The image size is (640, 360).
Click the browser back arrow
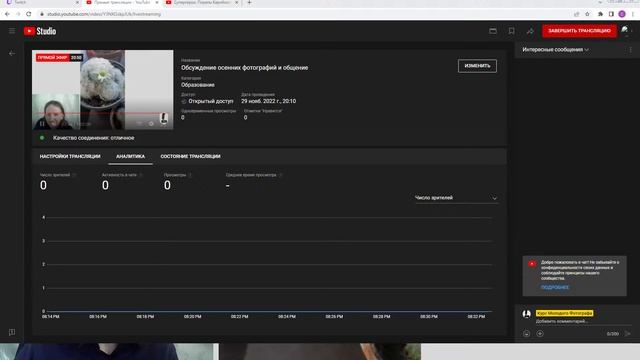(x=7, y=14)
